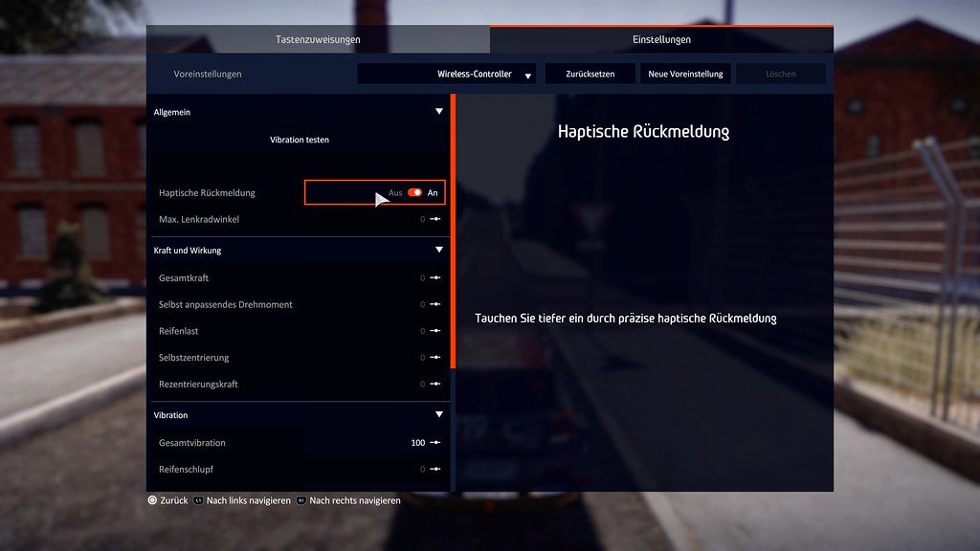Click slider icon beside Gesamtkraft

pyautogui.click(x=434, y=278)
